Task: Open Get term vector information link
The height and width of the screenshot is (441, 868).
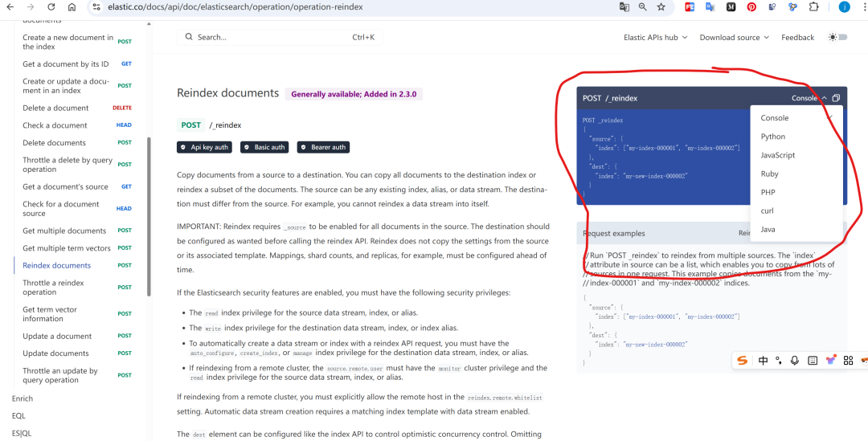Action: pyautogui.click(x=50, y=314)
